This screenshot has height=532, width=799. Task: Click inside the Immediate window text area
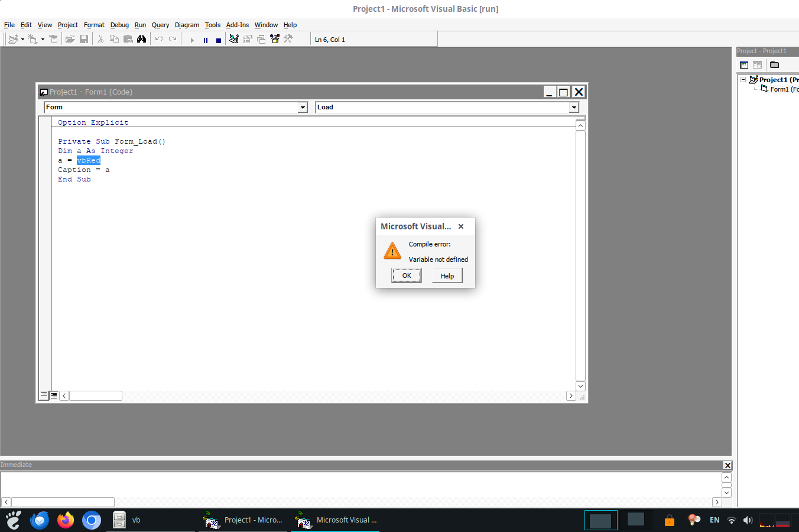[360, 484]
